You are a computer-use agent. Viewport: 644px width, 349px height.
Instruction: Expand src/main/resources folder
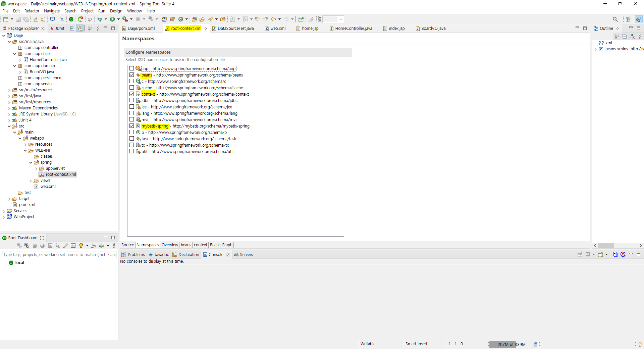[9, 90]
